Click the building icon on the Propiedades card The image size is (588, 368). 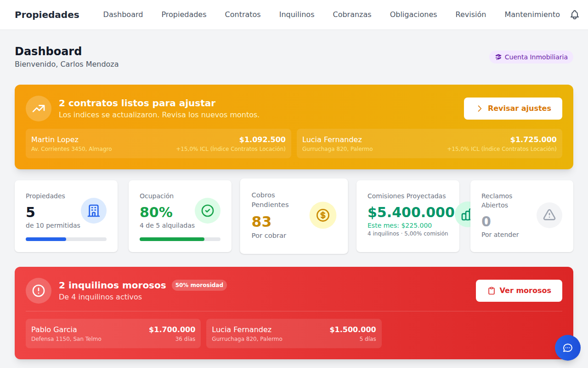click(x=94, y=210)
